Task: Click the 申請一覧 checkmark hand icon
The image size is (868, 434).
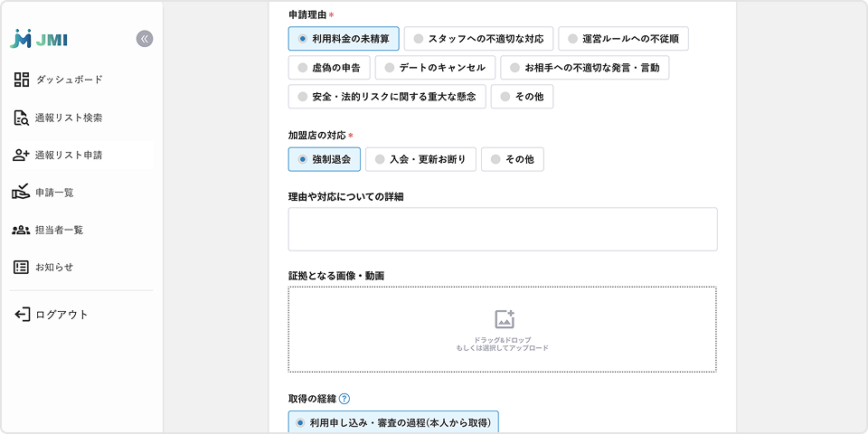Action: [x=22, y=192]
